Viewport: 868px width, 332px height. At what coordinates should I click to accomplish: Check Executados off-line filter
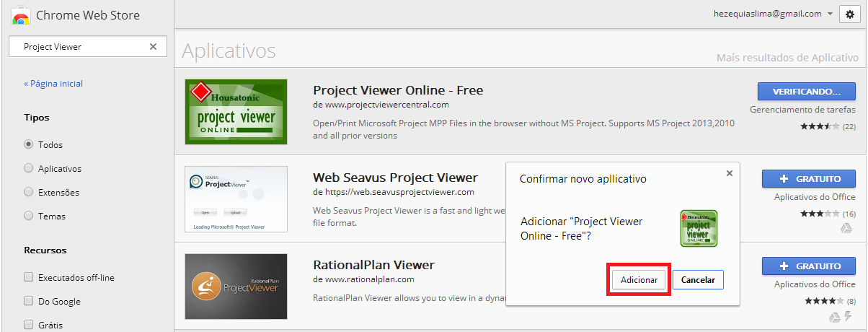click(29, 277)
